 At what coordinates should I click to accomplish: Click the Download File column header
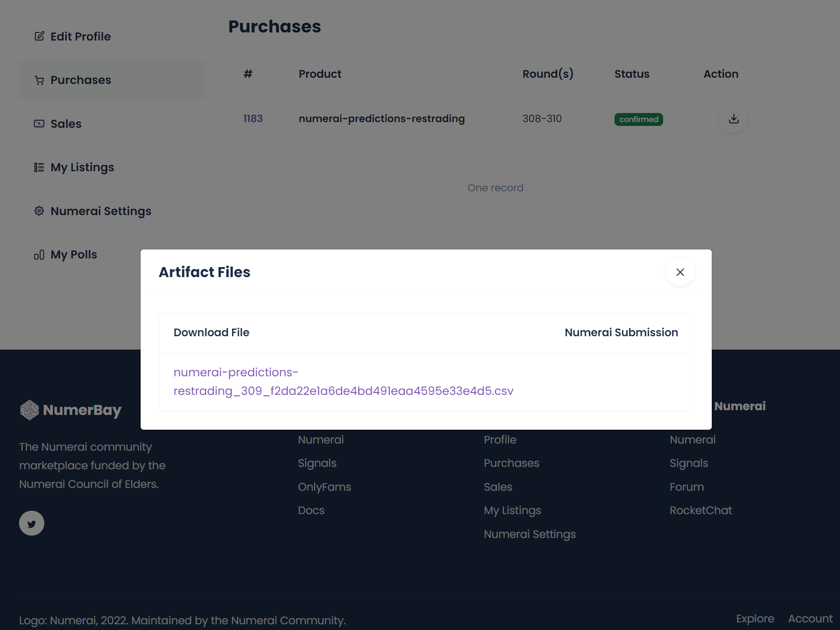pyautogui.click(x=211, y=332)
